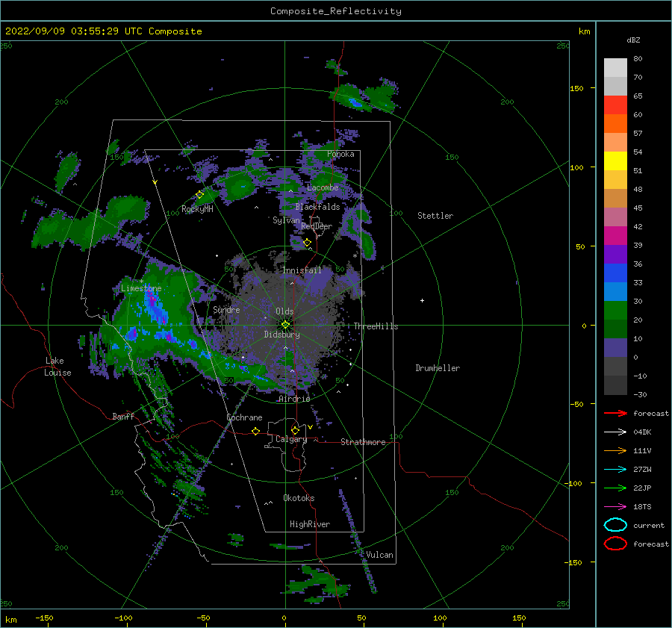Click the cyan 27ZW arrow icon

(615, 470)
